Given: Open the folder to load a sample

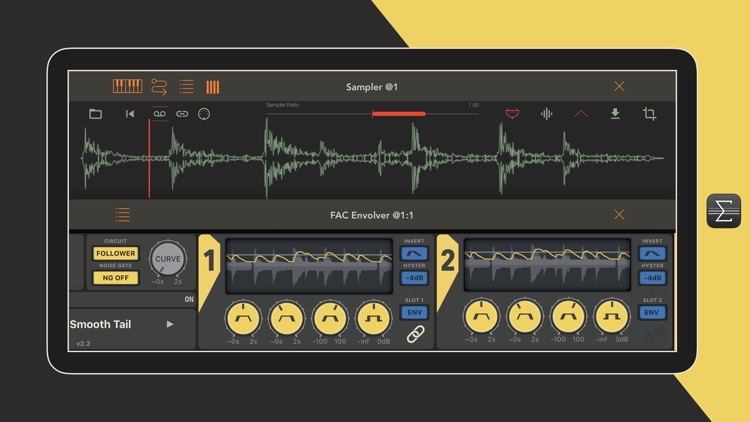Looking at the screenshot, I should pyautogui.click(x=96, y=114).
